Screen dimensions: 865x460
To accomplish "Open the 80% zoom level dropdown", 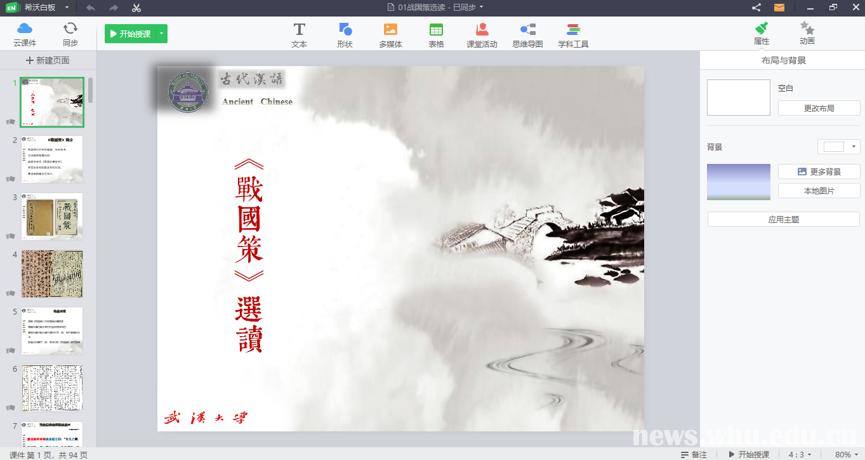I will tap(846, 454).
